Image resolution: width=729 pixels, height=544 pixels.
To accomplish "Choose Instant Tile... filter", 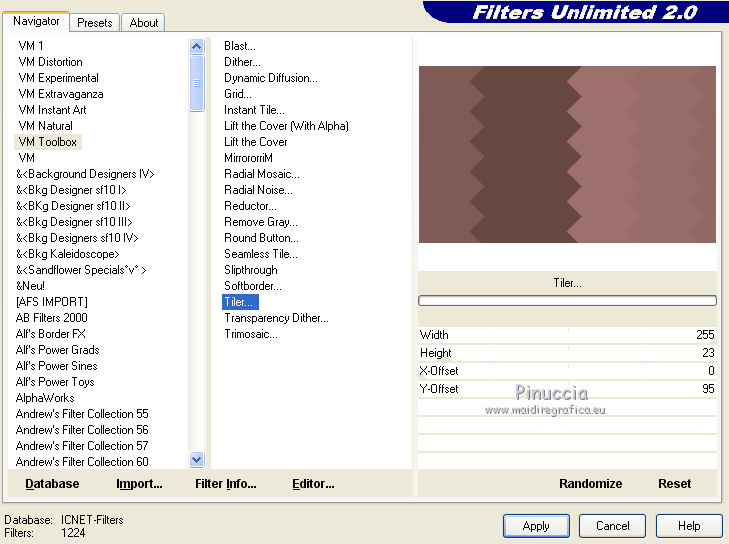I will point(254,110).
